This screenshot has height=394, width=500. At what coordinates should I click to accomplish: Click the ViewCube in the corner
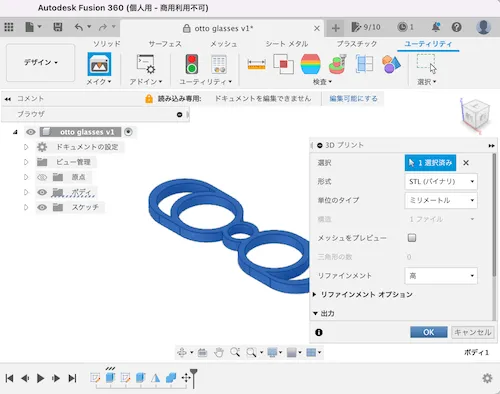(476, 115)
